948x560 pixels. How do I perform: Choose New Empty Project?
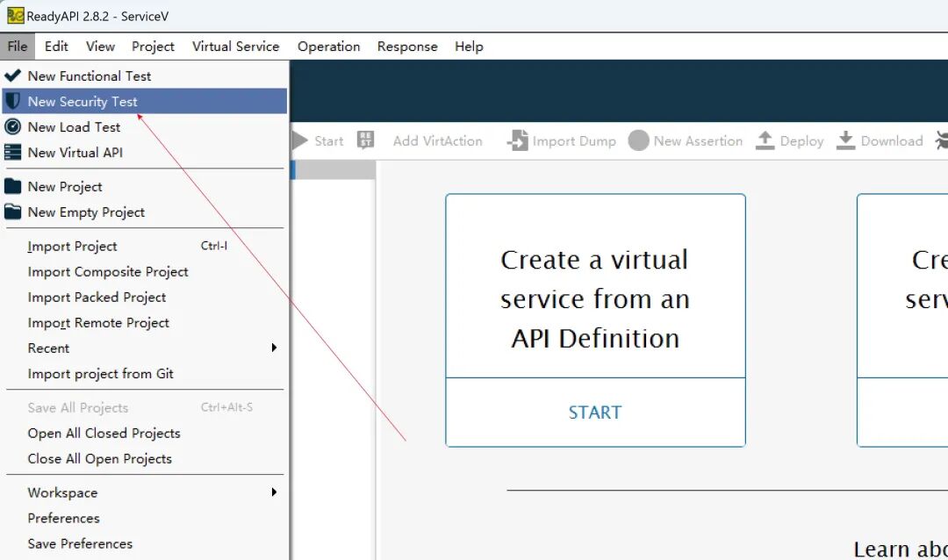coord(145,212)
